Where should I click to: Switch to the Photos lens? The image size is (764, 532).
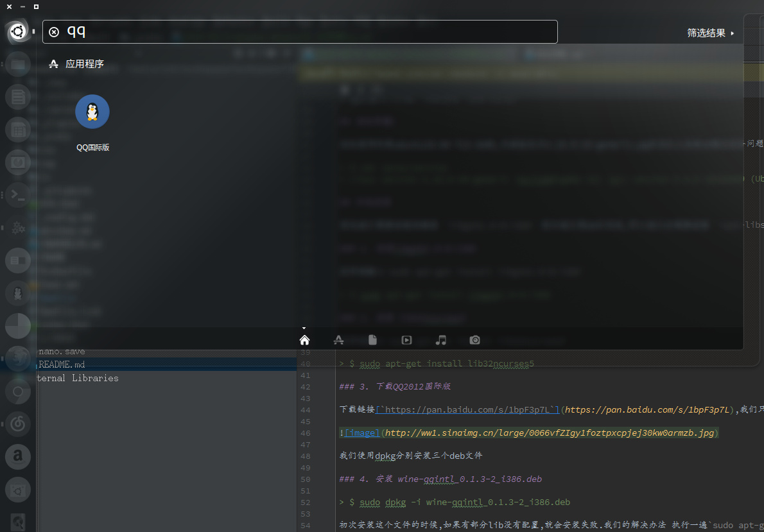coord(475,340)
